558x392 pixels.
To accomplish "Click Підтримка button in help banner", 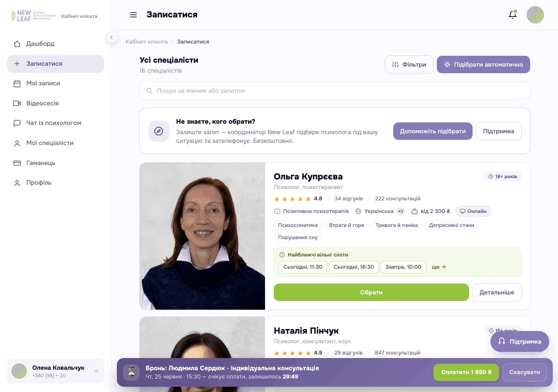I will [499, 131].
